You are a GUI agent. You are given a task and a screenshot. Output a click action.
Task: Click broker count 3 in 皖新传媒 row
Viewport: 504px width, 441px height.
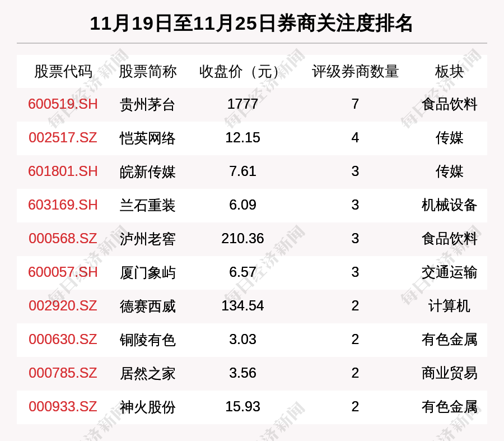[x=355, y=171]
